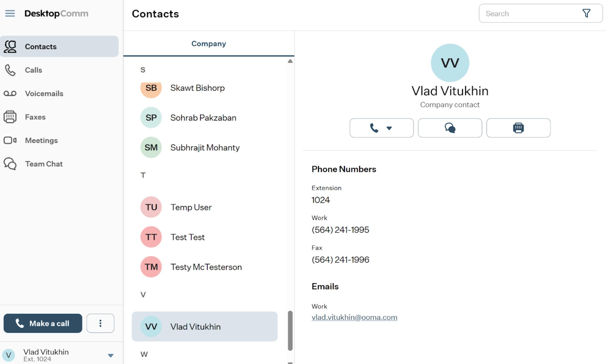Screen dimensions: 606x364
Task: Click scroll-up arrow in contact list
Action: pos(290,61)
